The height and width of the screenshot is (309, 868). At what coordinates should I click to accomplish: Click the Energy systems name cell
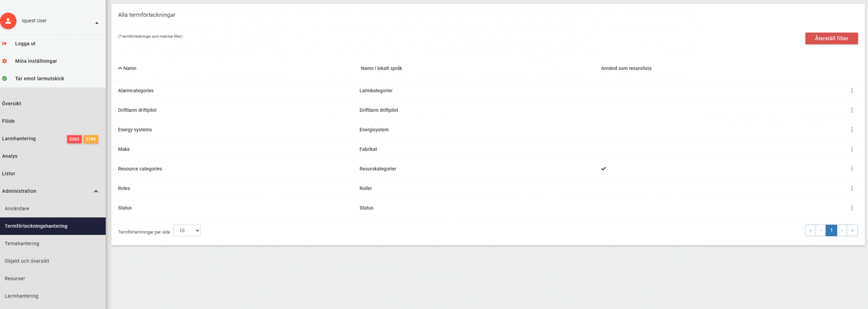135,130
